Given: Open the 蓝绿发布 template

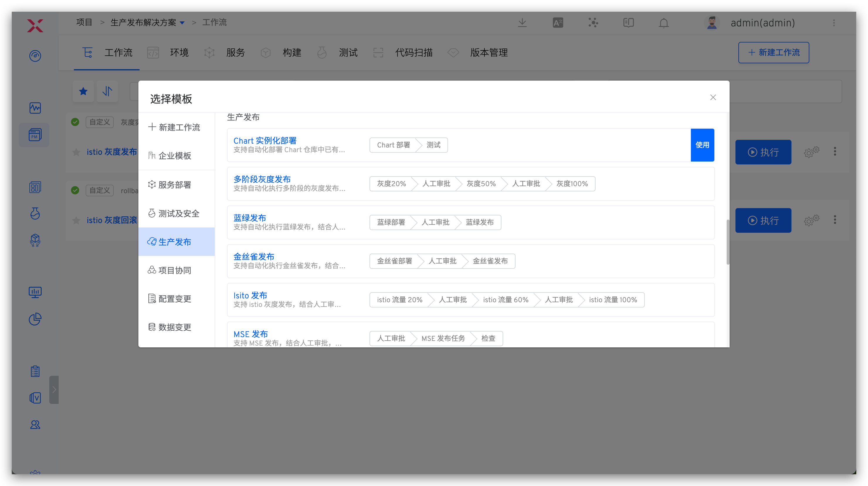Looking at the screenshot, I should 250,218.
